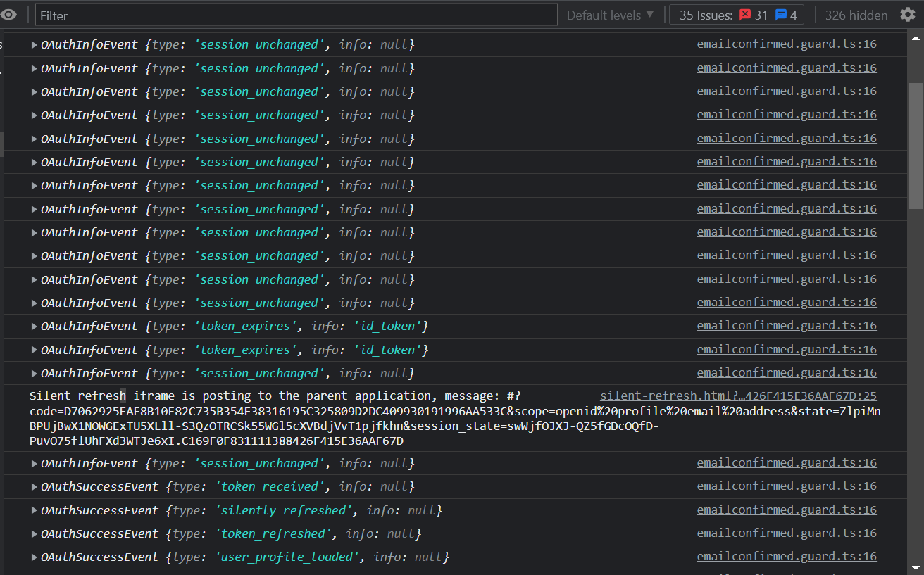Expand the first session_unchanged OAuthInfoEvent
Screen dimensions: 924x575
33,44
